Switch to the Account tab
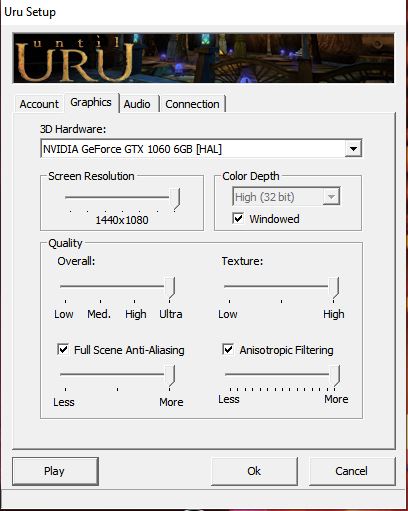The image size is (408, 511). pyautogui.click(x=39, y=104)
